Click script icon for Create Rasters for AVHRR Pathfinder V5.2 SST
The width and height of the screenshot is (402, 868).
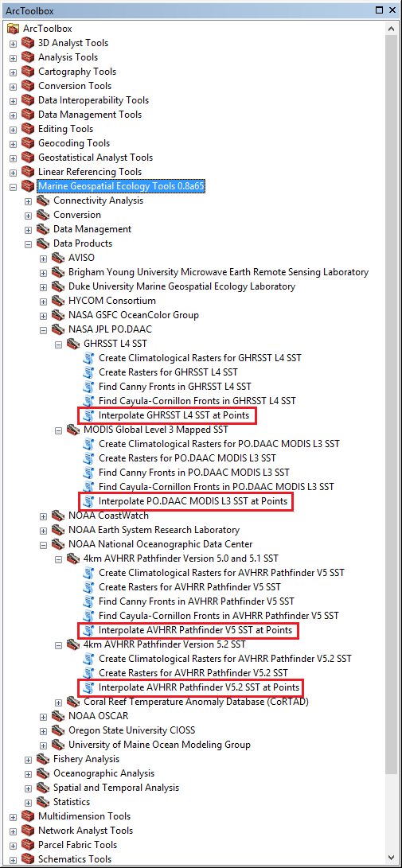pos(88,673)
